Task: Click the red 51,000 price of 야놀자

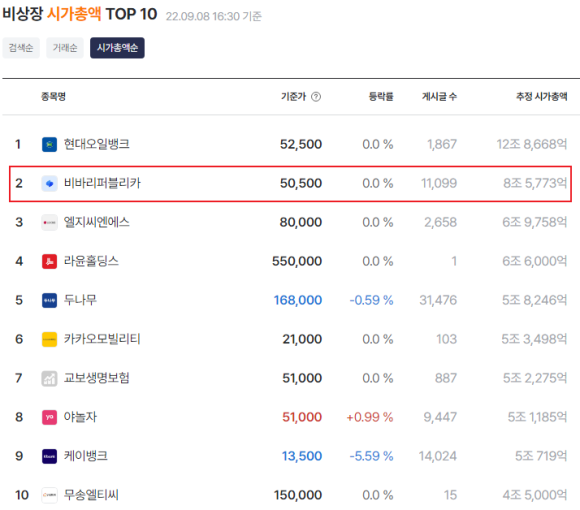Action: pyautogui.click(x=302, y=418)
